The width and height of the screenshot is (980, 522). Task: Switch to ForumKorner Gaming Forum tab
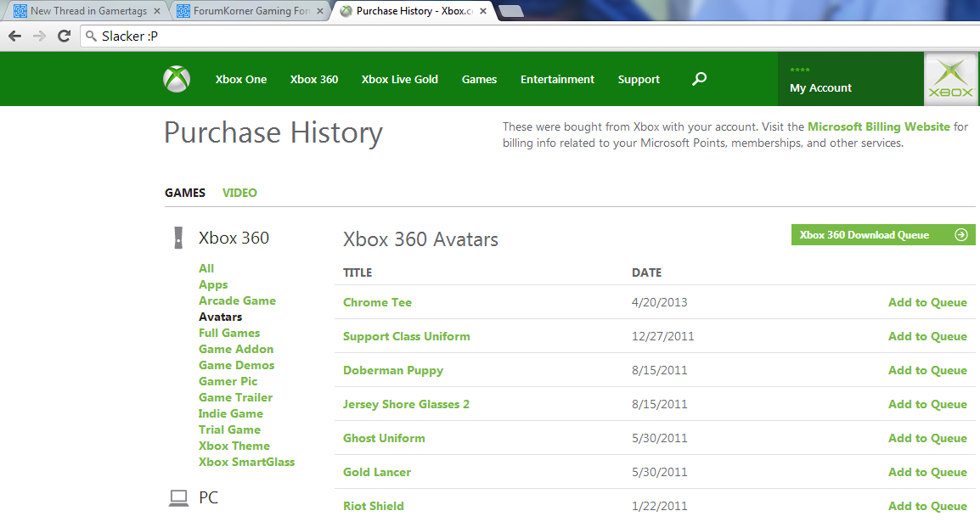(249, 11)
